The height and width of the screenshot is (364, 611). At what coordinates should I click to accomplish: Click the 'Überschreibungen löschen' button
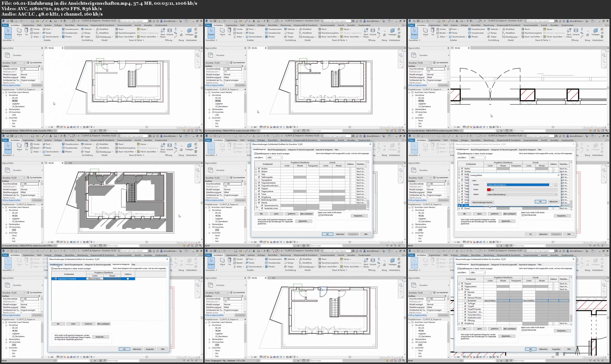pos(482,202)
